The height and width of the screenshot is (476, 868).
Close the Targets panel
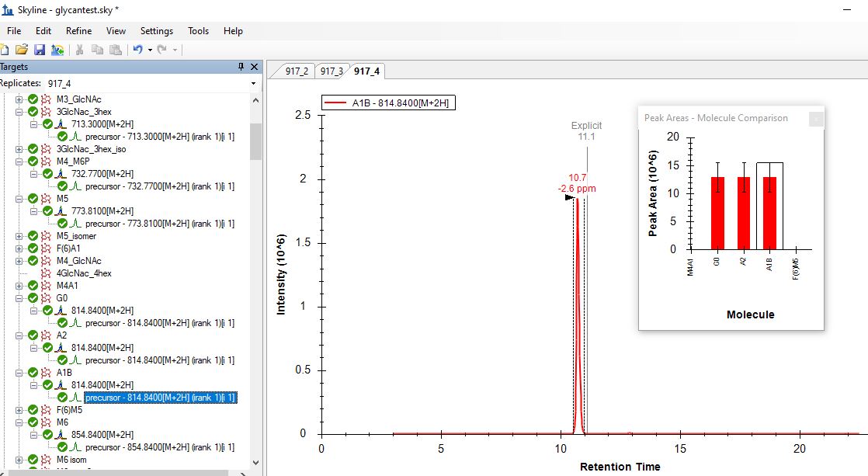click(255, 67)
